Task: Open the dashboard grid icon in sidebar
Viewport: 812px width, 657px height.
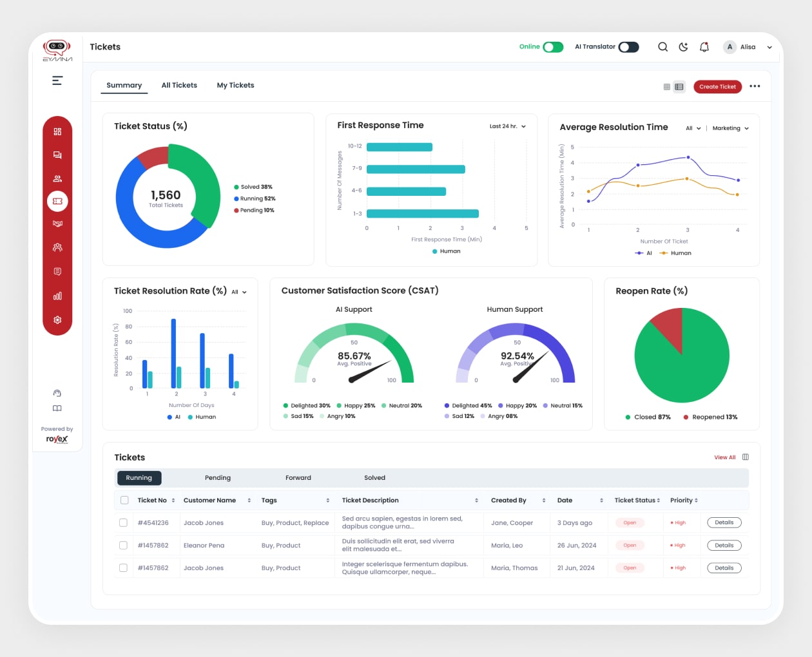Action: coord(57,131)
